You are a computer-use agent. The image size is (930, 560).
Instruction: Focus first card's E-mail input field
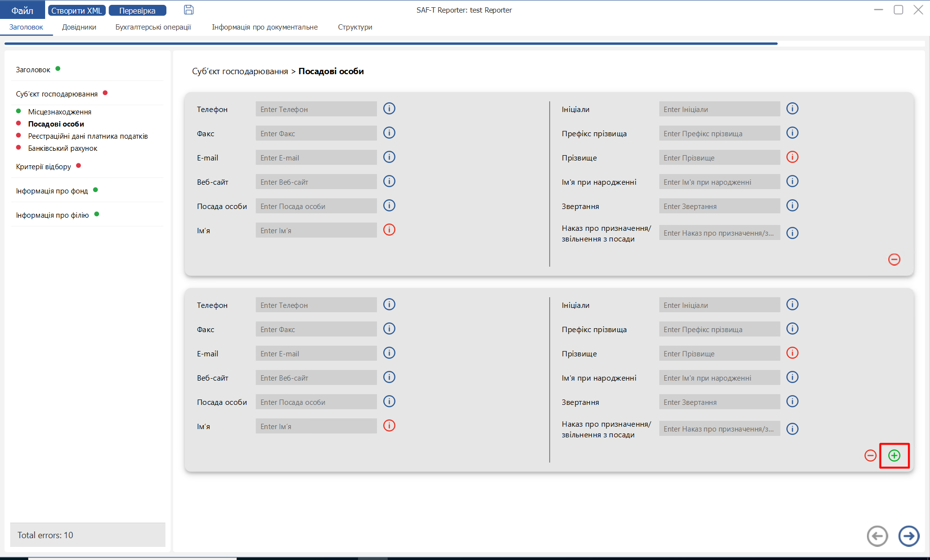(316, 158)
